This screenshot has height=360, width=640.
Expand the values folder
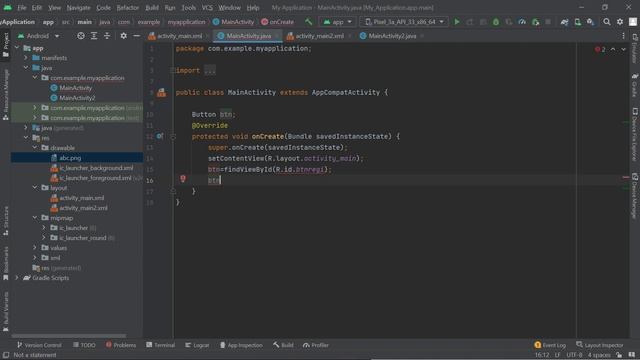click(35, 248)
